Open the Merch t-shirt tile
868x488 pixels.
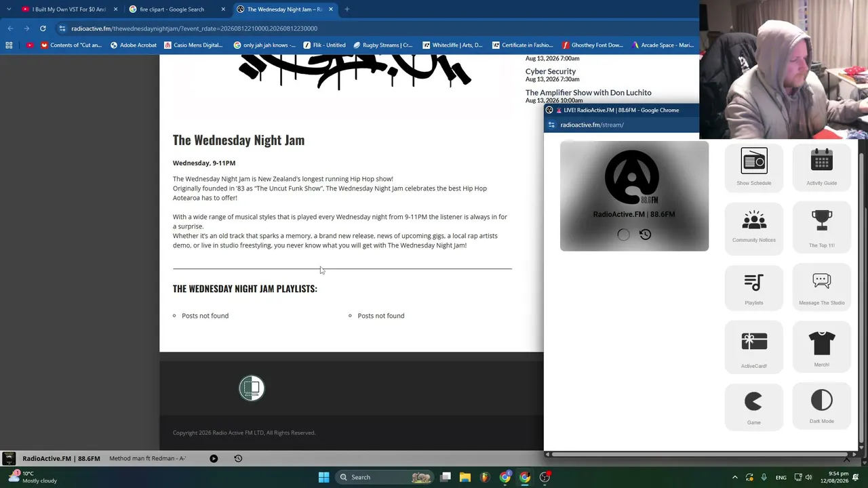tap(821, 348)
